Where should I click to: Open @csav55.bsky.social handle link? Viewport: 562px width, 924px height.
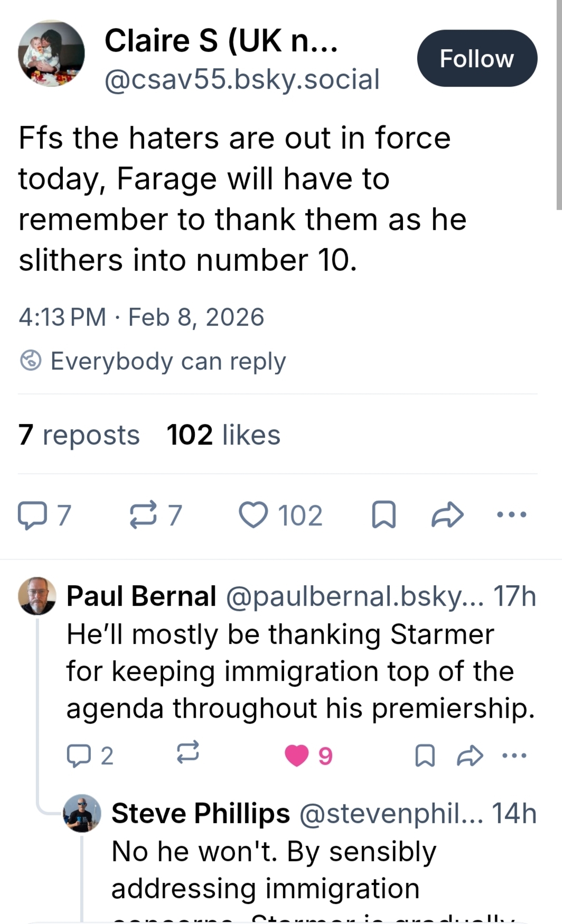tap(242, 79)
